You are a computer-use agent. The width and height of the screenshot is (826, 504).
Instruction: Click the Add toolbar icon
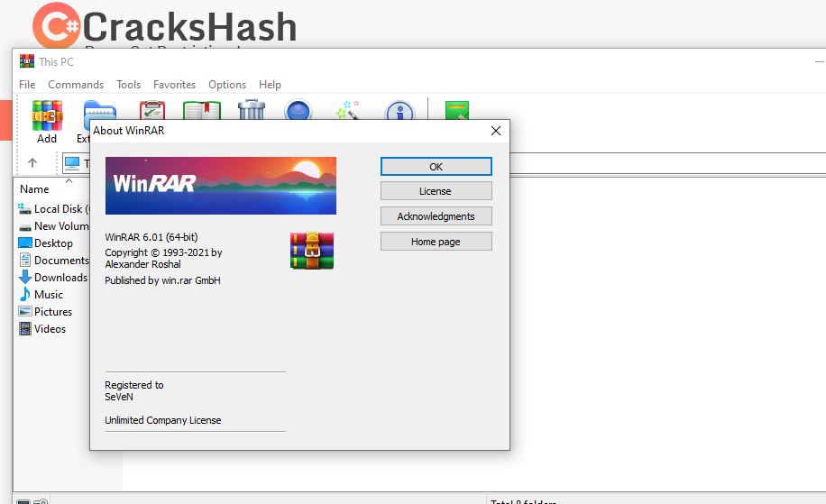coord(47,116)
